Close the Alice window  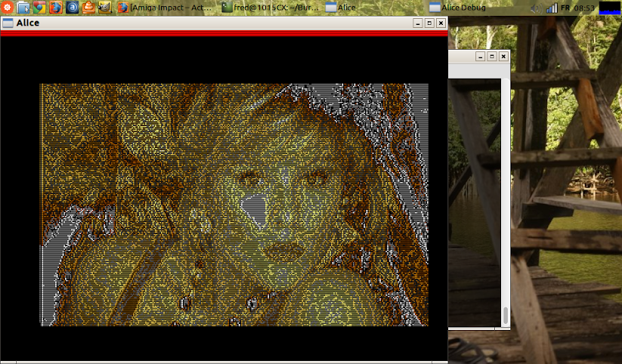[441, 23]
